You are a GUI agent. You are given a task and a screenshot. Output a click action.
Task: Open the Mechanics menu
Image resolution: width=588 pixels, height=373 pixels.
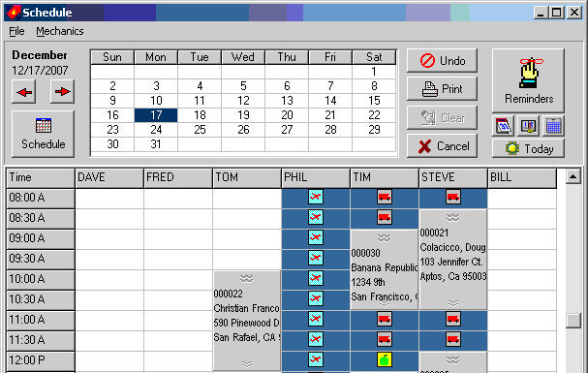pyautogui.click(x=60, y=31)
